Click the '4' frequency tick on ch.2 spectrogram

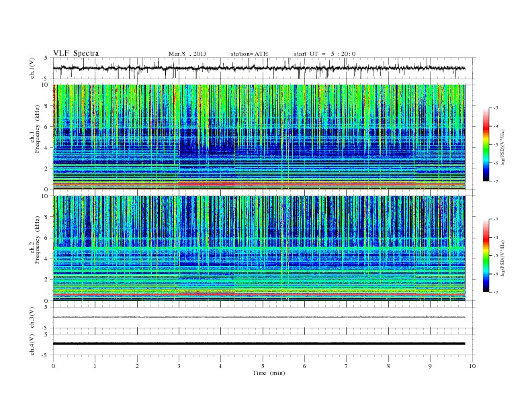[46, 259]
